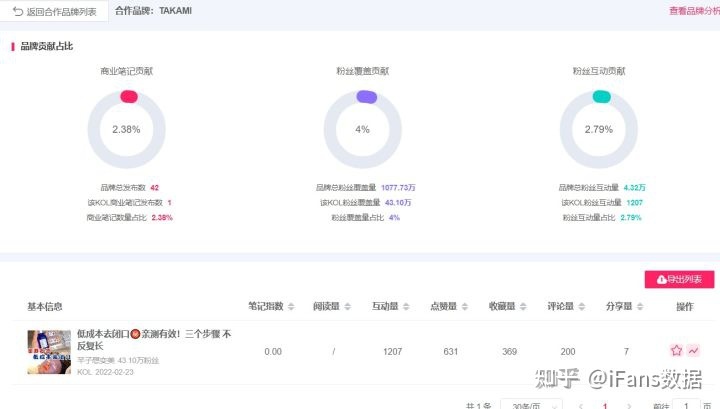Open the 查看品牌分析 link
The height and width of the screenshot is (409, 720).
694,11
